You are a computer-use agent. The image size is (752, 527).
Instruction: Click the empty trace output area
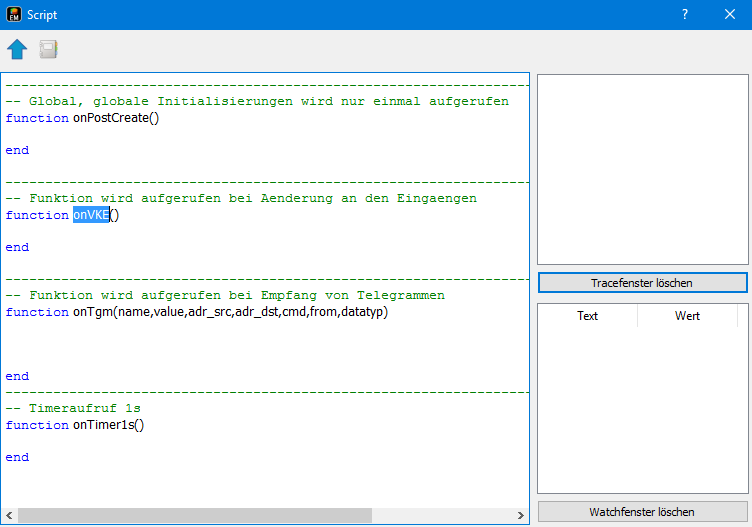pos(642,170)
